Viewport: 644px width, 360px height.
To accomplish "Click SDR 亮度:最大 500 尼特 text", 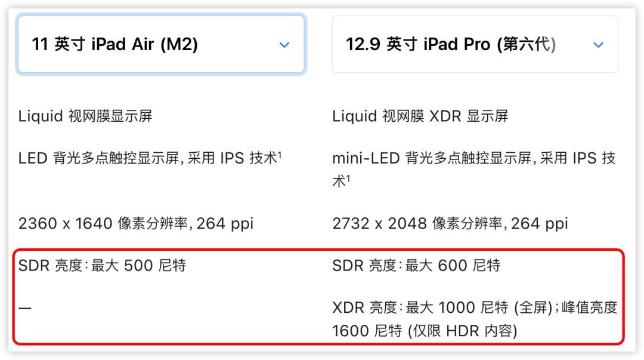I will (x=102, y=266).
